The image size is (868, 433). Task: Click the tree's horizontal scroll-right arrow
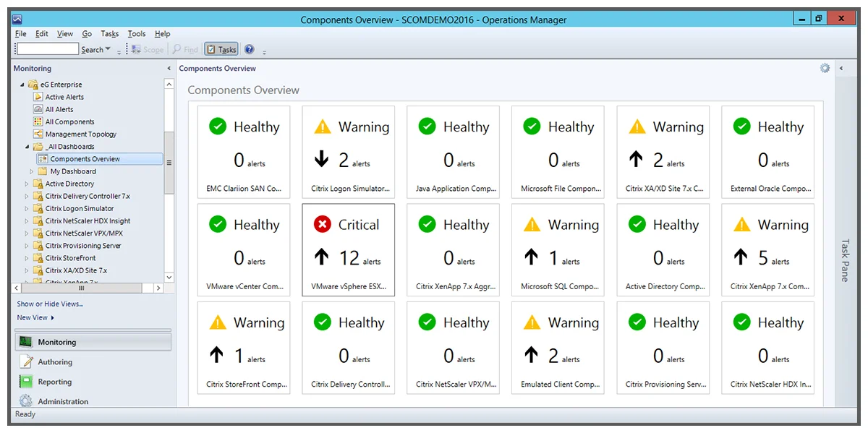[159, 288]
